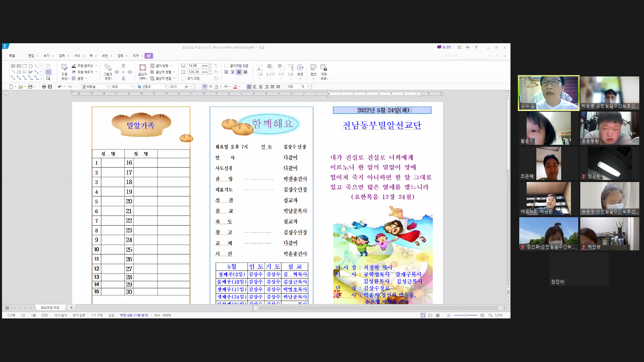Image resolution: width=644 pixels, height=362 pixels.
Task: Open the 그림자 모양 shadow options
Action: pos(108,72)
